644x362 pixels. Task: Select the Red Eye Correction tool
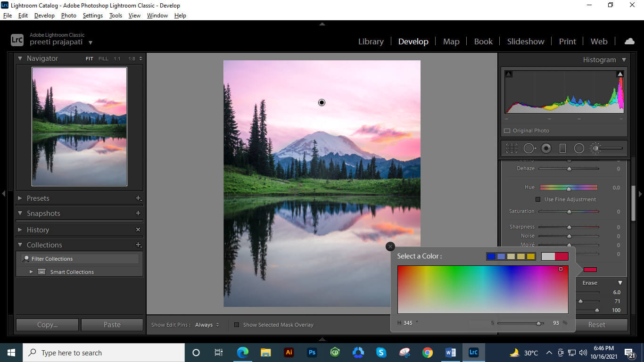pos(546,148)
